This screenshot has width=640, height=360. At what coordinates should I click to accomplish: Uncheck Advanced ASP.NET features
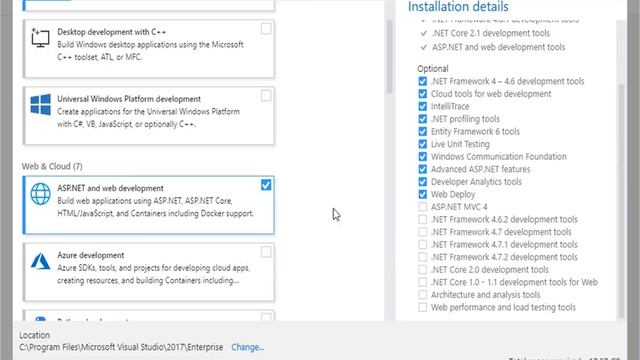(x=422, y=169)
